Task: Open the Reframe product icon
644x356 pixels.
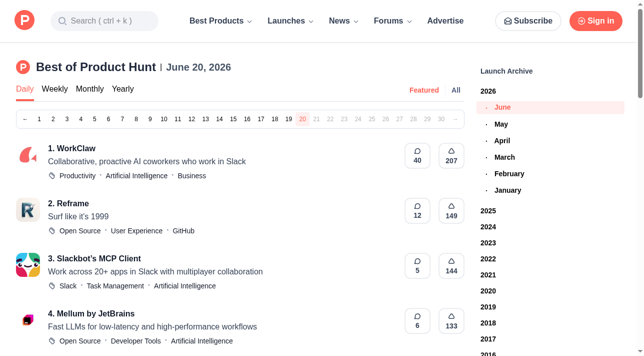Action: [28, 210]
